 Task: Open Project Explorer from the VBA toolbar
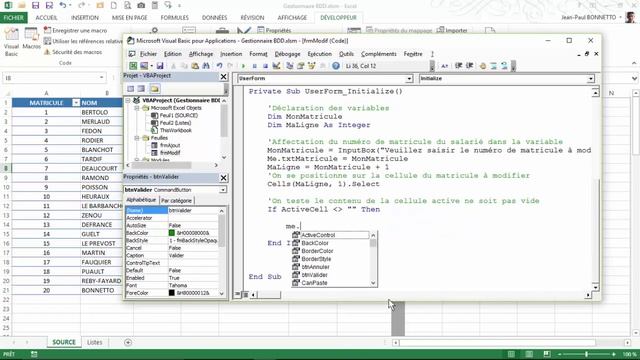(290, 66)
